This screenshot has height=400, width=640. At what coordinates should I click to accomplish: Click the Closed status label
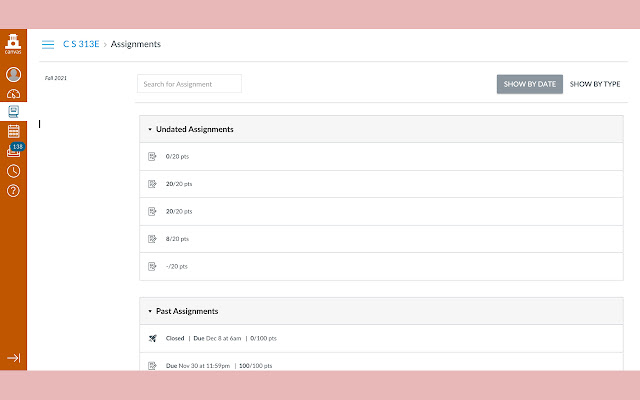(x=175, y=338)
